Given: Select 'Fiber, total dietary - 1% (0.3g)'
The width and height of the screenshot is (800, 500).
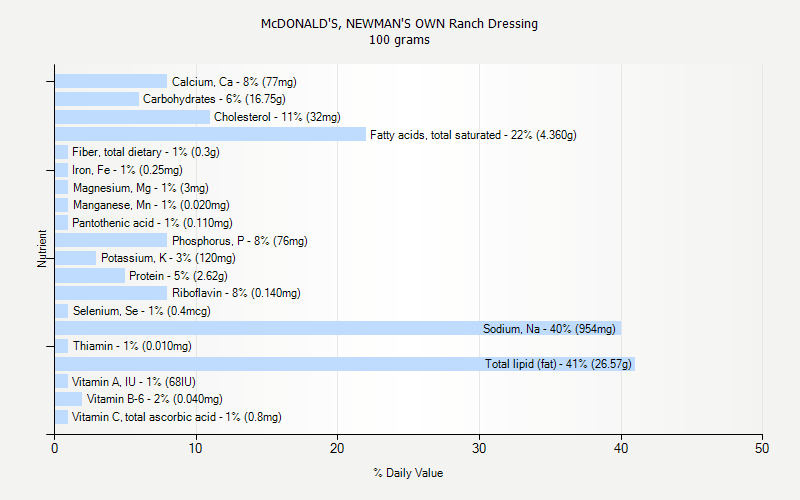Looking at the screenshot, I should pyautogui.click(x=146, y=152).
